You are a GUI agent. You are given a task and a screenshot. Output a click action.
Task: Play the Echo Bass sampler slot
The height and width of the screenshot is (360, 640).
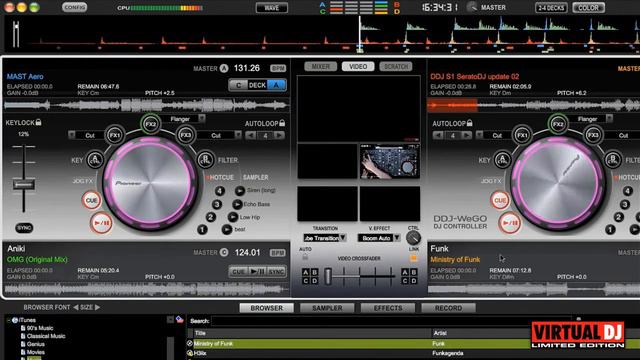pyautogui.click(x=237, y=204)
